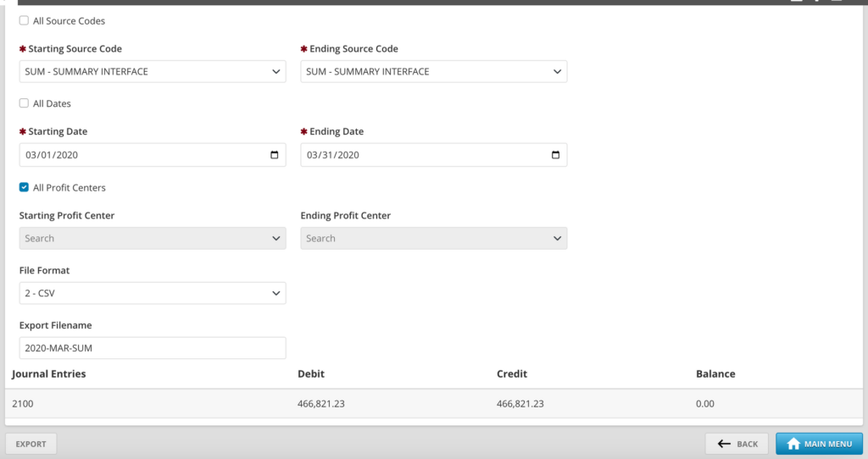The height and width of the screenshot is (459, 868).
Task: Uncheck the All Profit Centers checkbox
Action: (24, 187)
